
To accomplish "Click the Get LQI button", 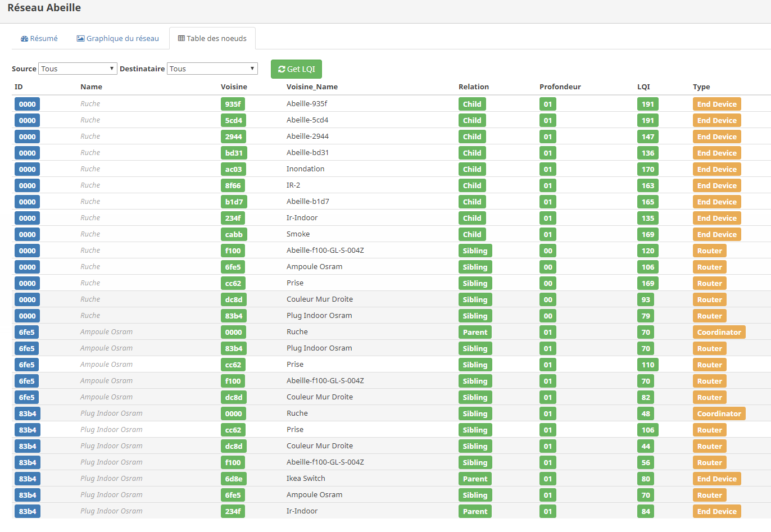I will (x=296, y=69).
